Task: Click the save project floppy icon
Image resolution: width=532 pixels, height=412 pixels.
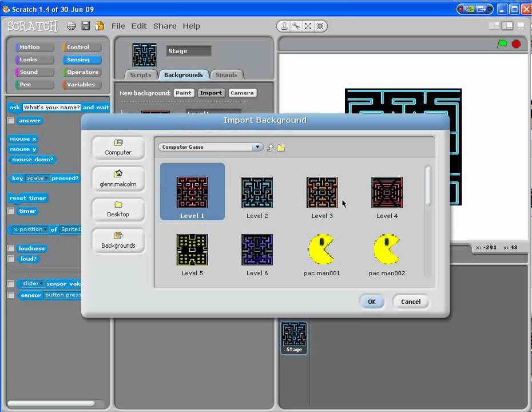Action: coord(85,26)
